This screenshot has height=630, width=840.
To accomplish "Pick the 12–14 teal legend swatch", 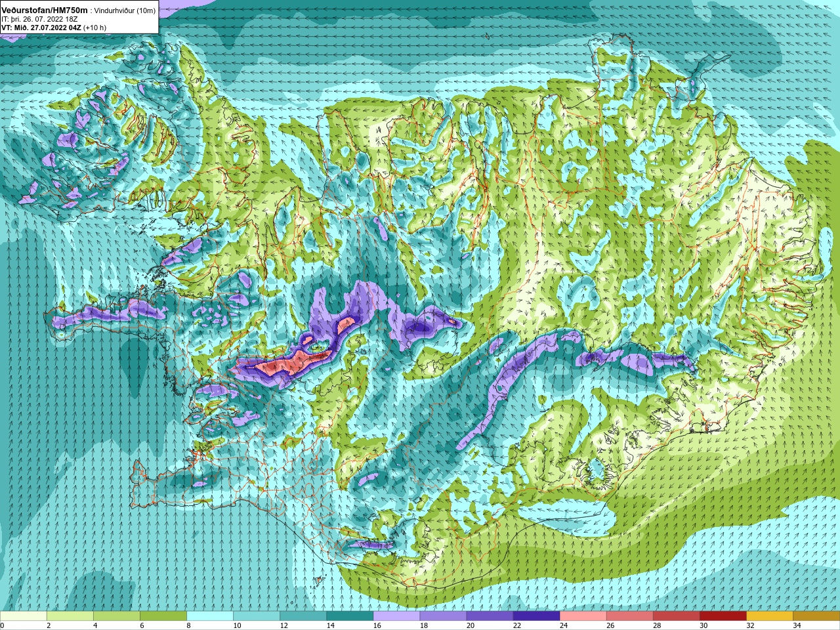I will (x=303, y=616).
